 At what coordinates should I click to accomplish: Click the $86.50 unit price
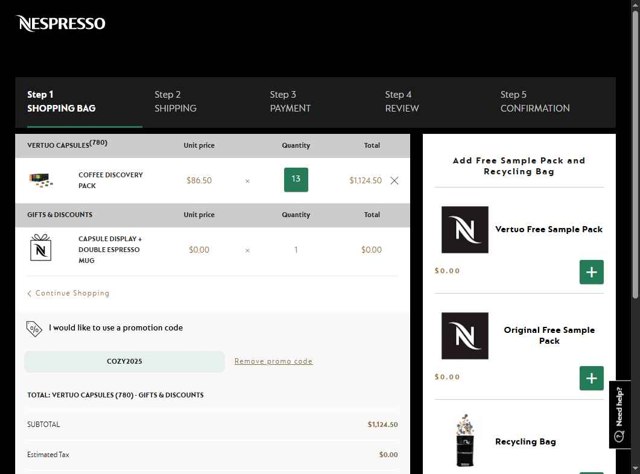(199, 180)
